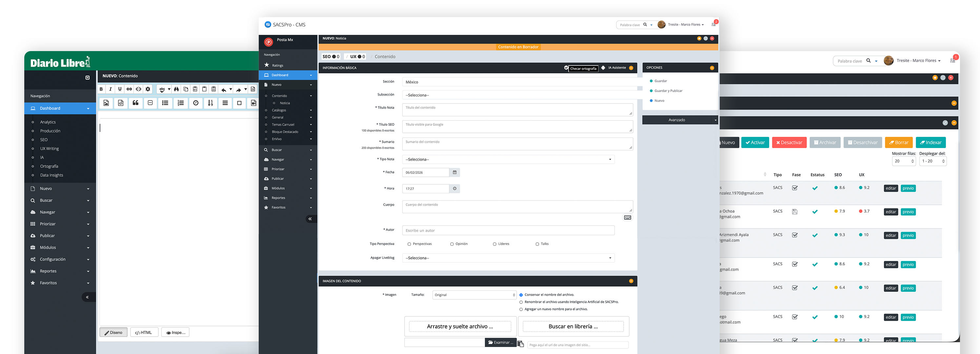980x354 pixels.
Task: Click the Indexar button
Action: click(x=930, y=143)
